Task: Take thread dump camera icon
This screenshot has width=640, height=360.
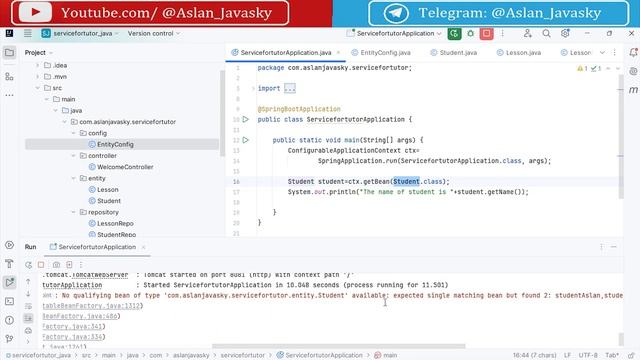Action: pyautogui.click(x=56, y=265)
